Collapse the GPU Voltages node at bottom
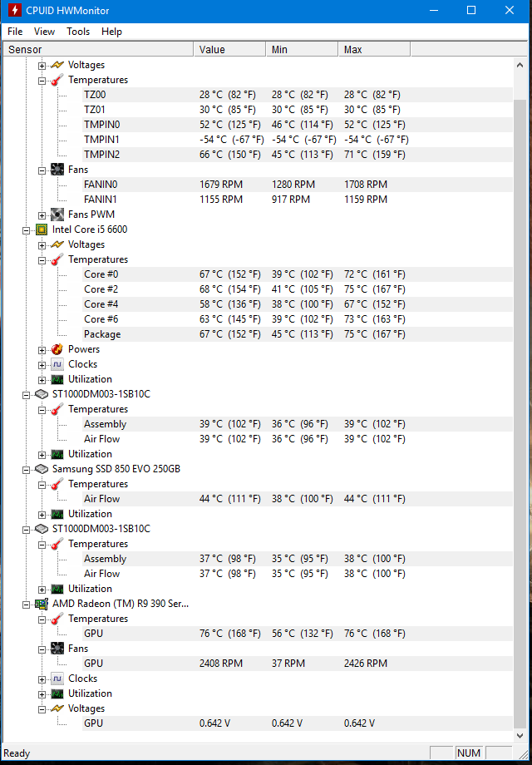The height and width of the screenshot is (765, 532). click(x=42, y=709)
